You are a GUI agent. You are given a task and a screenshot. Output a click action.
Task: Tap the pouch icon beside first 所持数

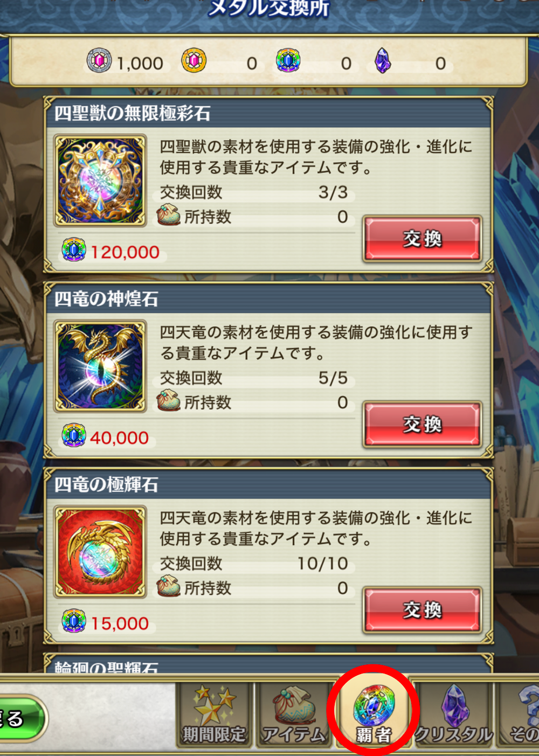pyautogui.click(x=169, y=216)
